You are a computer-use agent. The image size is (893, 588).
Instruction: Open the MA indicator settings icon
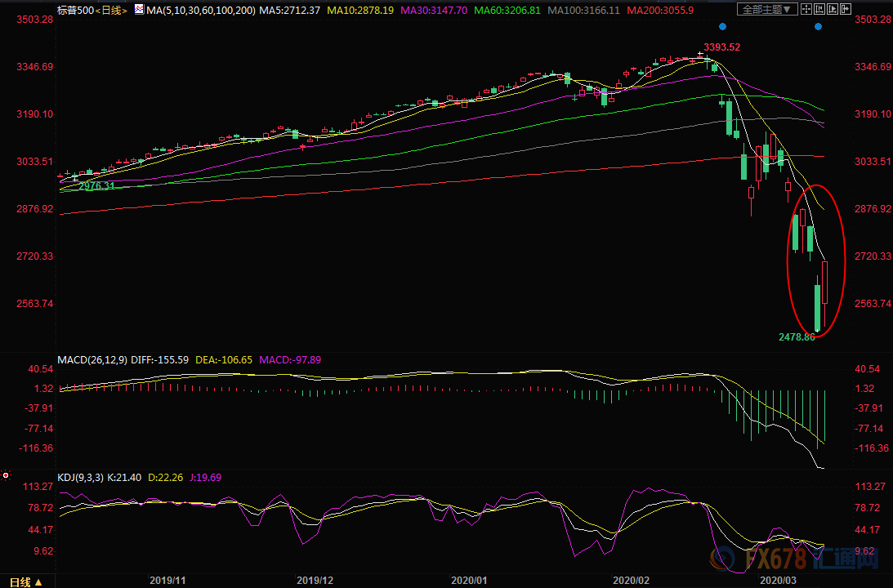139,9
